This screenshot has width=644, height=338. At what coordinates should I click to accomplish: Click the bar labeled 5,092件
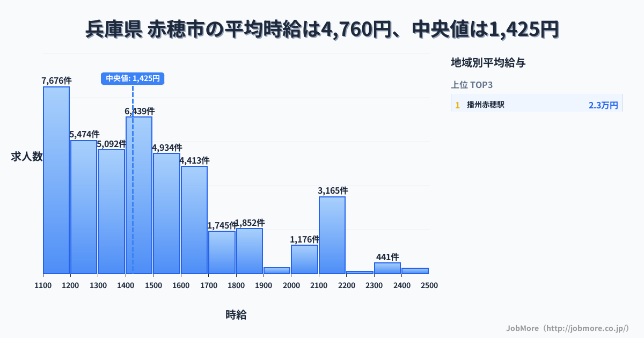111,211
